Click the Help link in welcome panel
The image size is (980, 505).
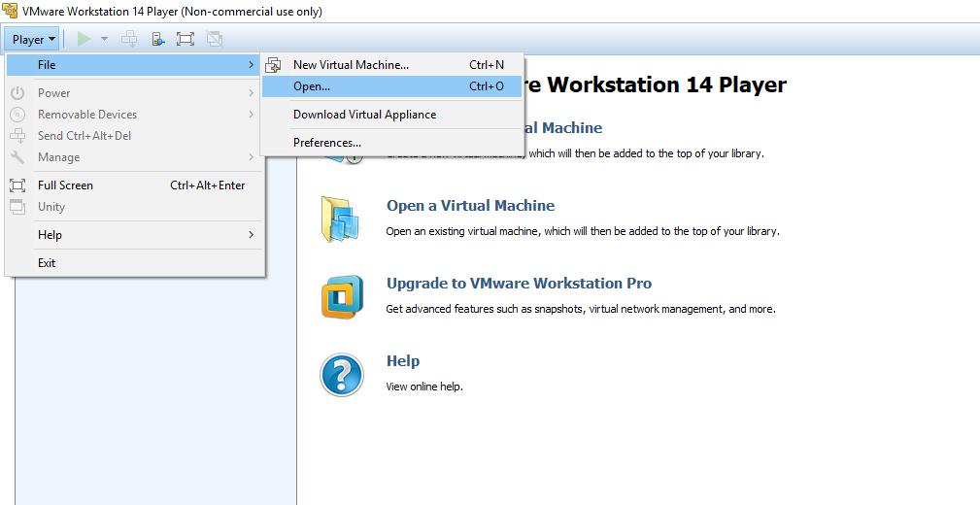tap(403, 360)
